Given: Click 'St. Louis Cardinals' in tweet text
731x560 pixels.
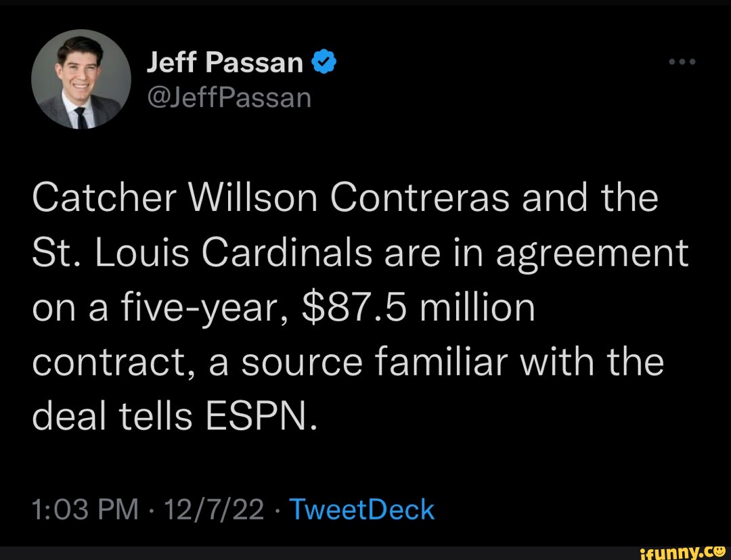Looking at the screenshot, I should click(x=201, y=254).
